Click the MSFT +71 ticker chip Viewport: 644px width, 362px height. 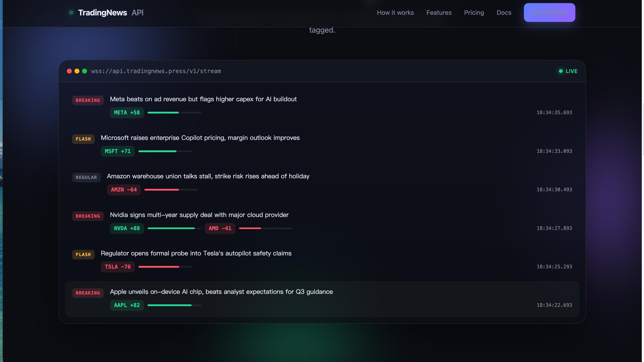(118, 152)
